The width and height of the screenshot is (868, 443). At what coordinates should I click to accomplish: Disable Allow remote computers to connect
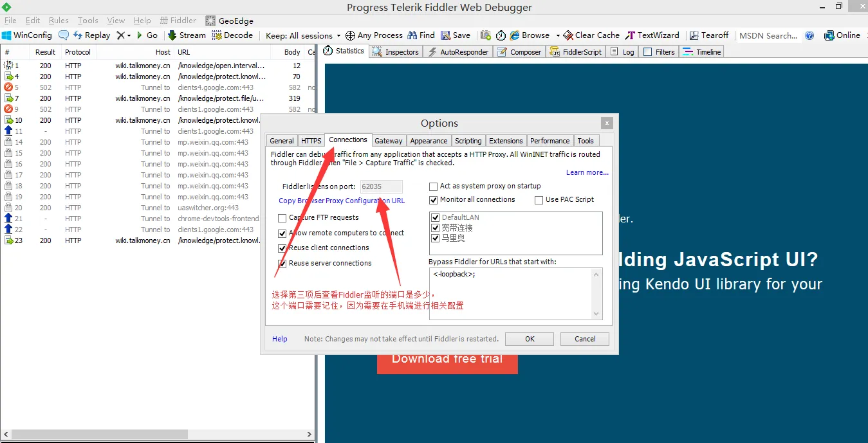(282, 233)
